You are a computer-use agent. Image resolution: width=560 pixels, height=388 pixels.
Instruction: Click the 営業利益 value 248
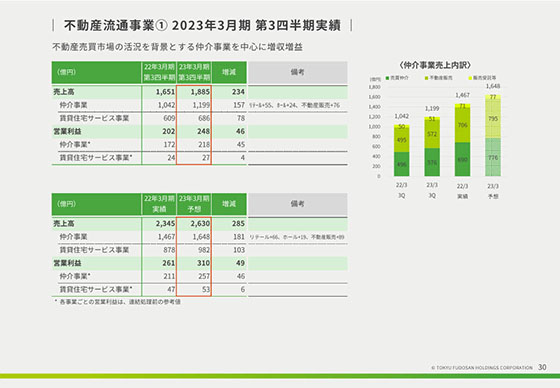pyautogui.click(x=204, y=131)
